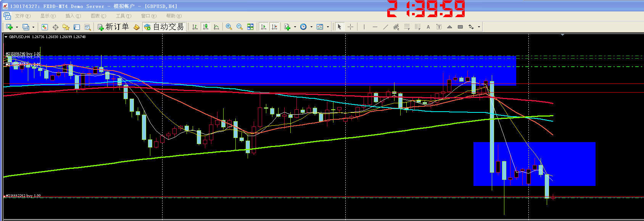This screenshot has width=644, height=221.
Task: Zoom out of the chart
Action: tap(240, 27)
